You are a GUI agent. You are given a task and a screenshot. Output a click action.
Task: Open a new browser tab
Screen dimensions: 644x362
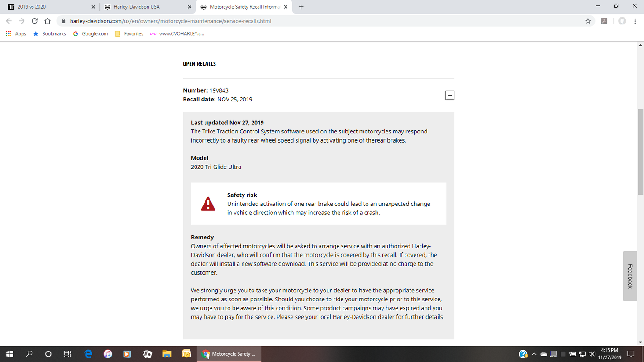coord(301,7)
